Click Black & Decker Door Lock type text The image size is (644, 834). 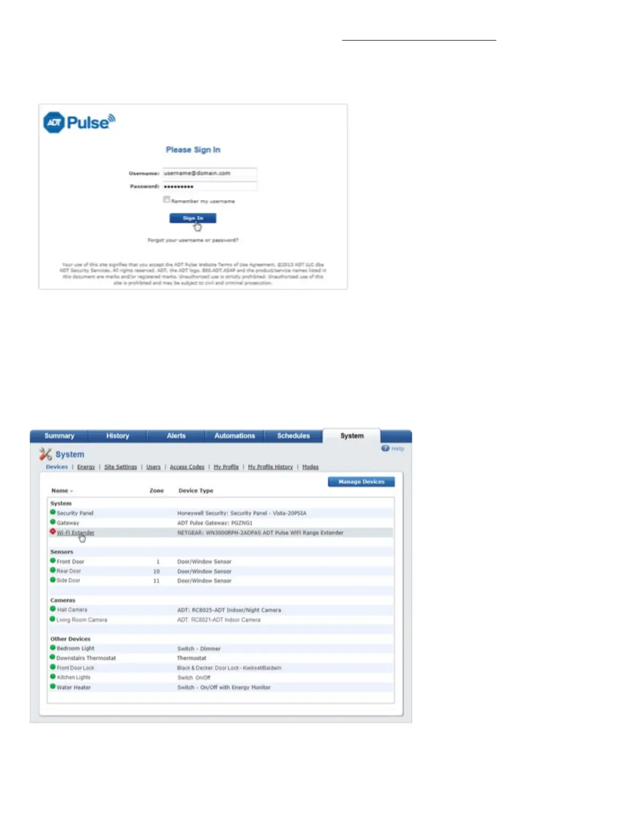[229, 668]
